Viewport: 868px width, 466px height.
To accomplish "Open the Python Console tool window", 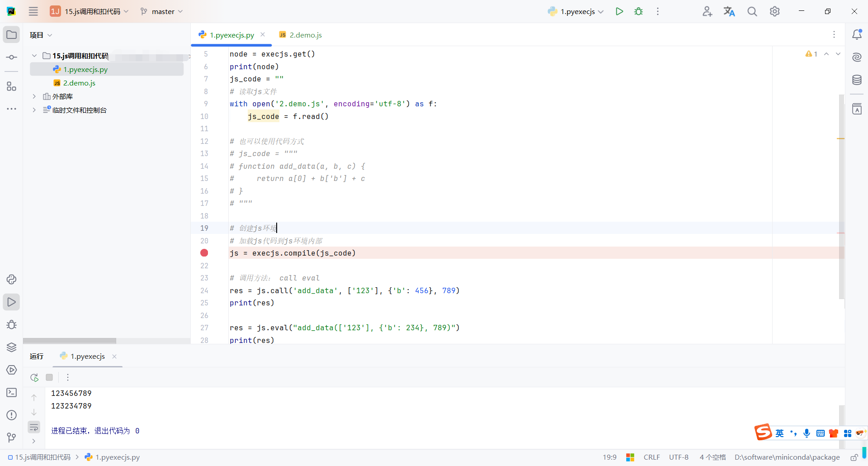I will tap(11, 280).
